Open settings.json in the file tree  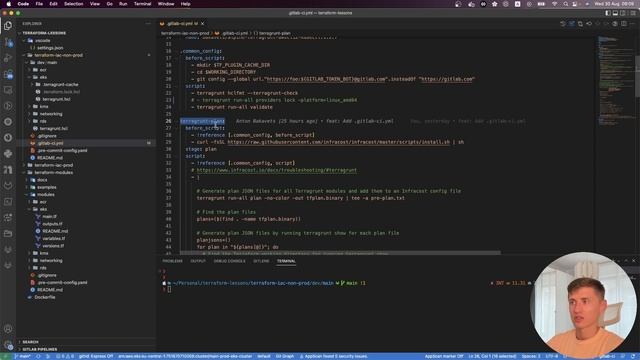[x=49, y=48]
